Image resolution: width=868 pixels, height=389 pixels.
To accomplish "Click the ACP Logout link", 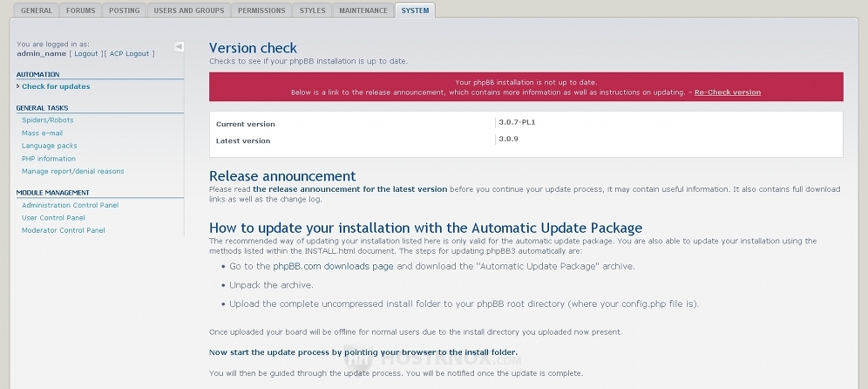I will tap(130, 54).
